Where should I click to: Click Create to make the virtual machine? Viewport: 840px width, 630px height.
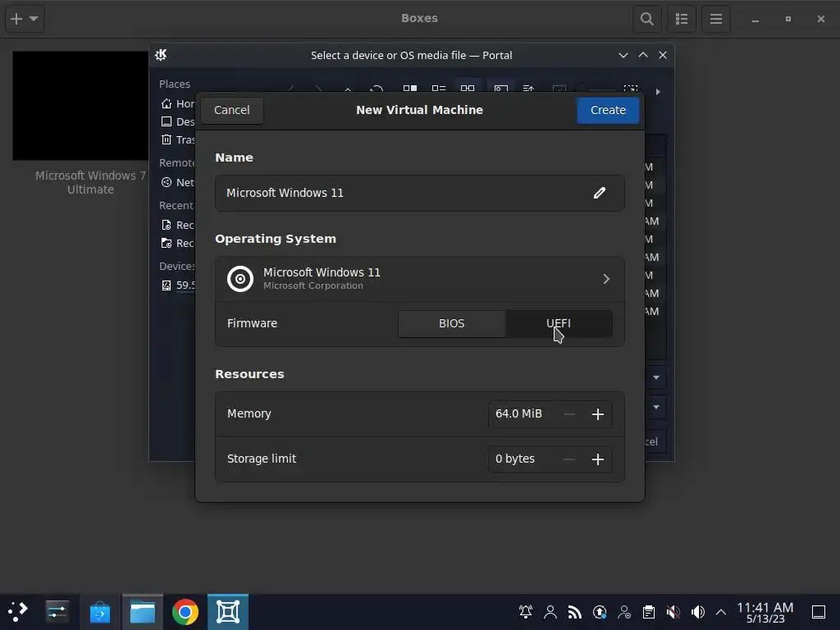(608, 110)
